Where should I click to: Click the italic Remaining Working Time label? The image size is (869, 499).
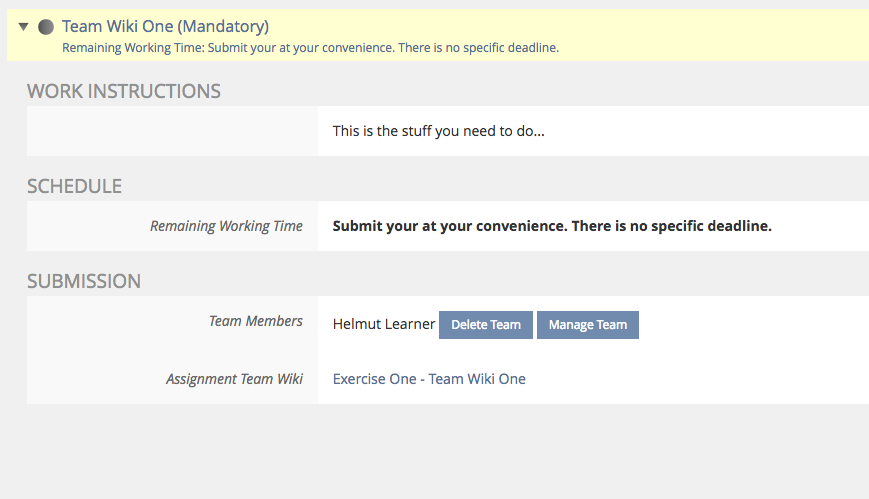[x=226, y=226]
